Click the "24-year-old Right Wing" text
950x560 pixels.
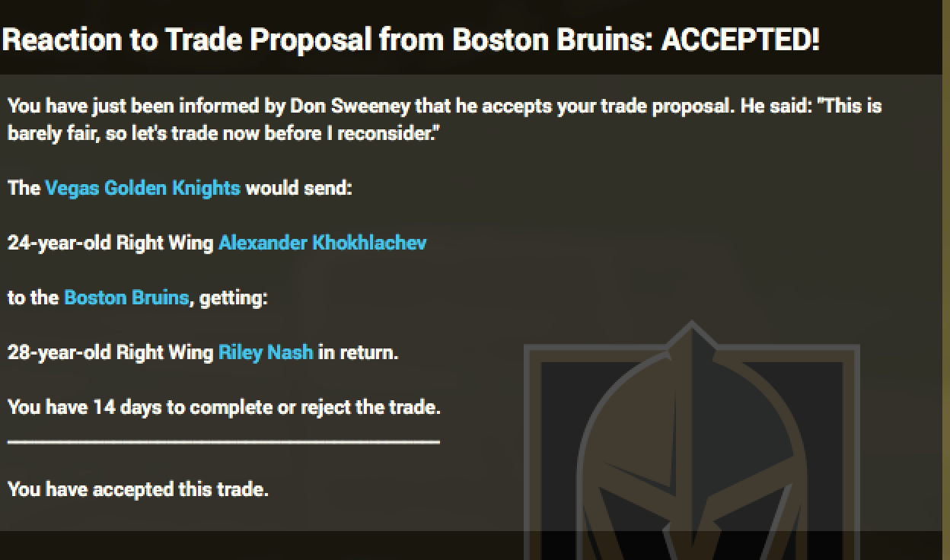(110, 243)
